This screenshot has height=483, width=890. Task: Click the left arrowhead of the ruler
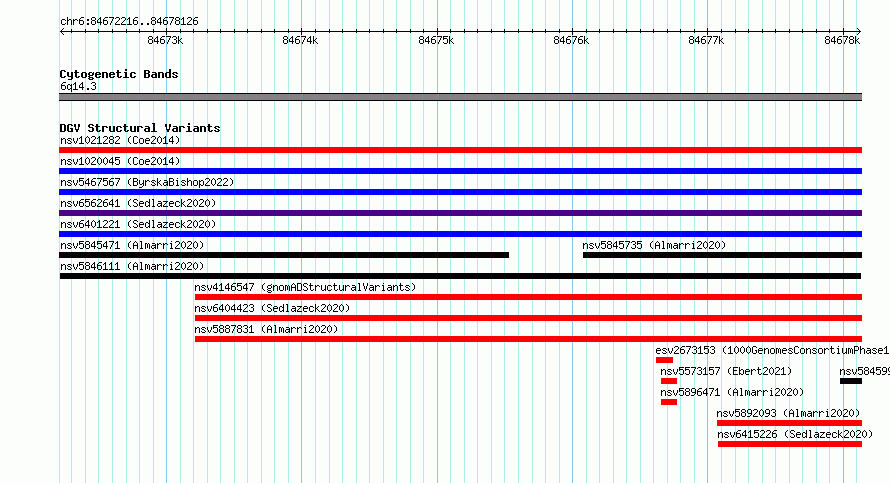click(x=62, y=32)
